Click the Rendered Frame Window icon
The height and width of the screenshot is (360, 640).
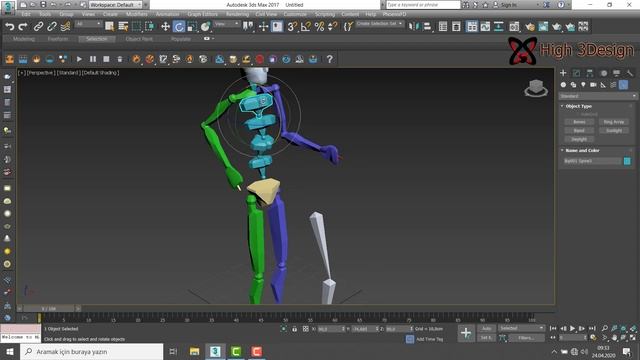pos(543,27)
